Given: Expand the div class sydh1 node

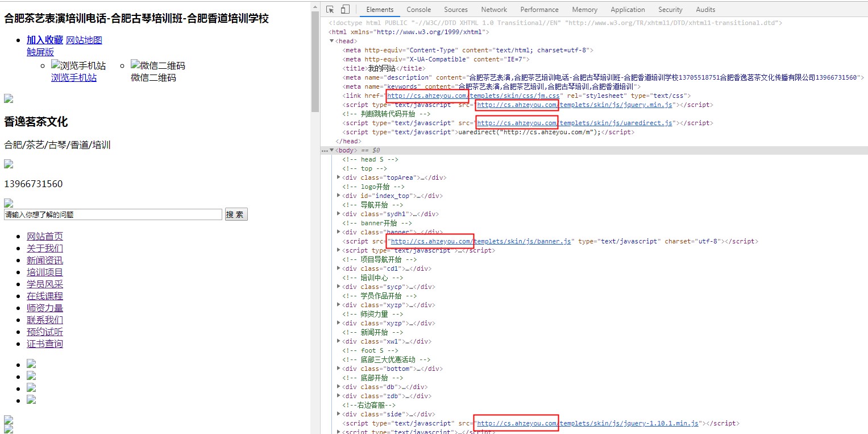Looking at the screenshot, I should (339, 214).
